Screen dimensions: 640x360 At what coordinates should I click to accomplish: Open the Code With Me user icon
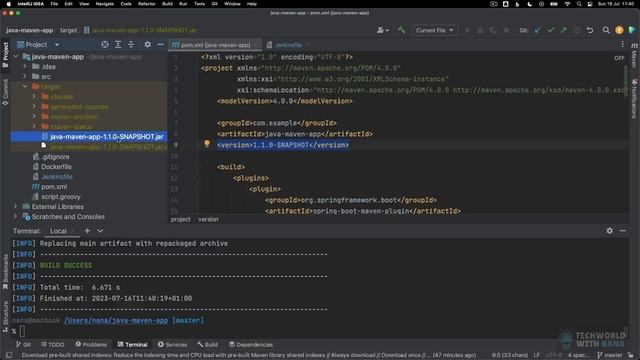(382, 30)
